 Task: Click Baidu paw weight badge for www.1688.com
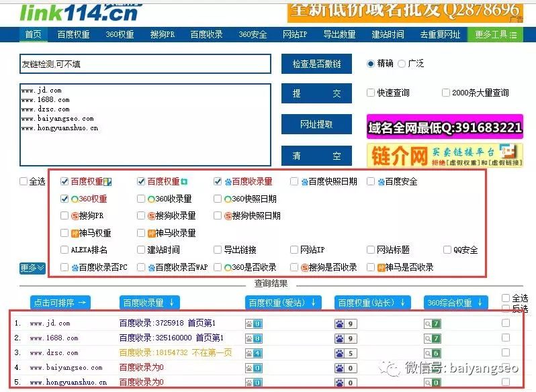coord(346,338)
